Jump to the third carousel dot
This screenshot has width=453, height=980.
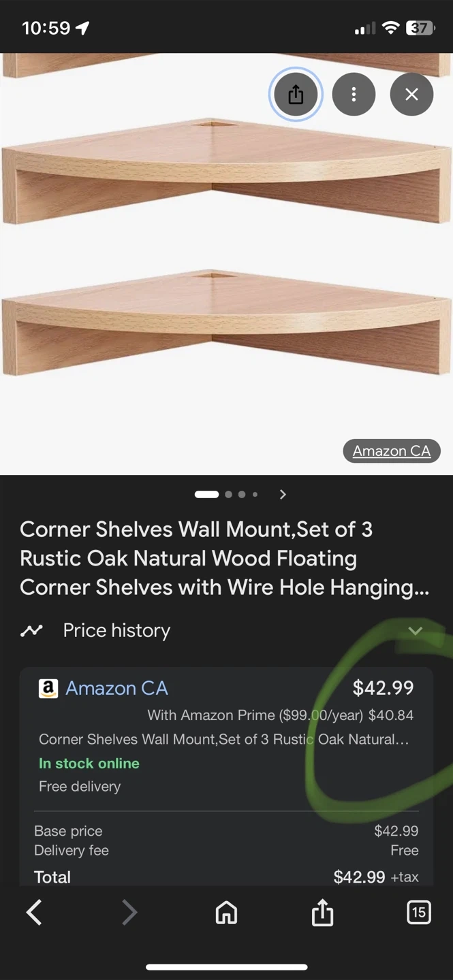tap(242, 495)
